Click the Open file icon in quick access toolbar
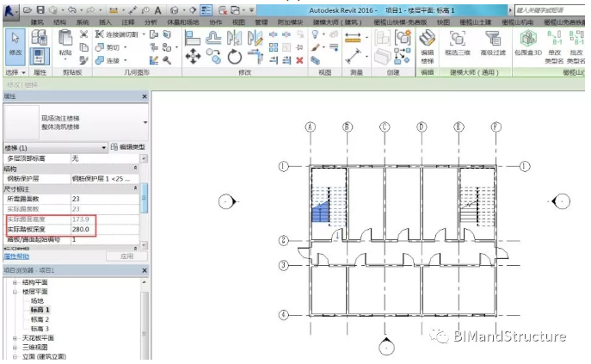 (x=28, y=10)
